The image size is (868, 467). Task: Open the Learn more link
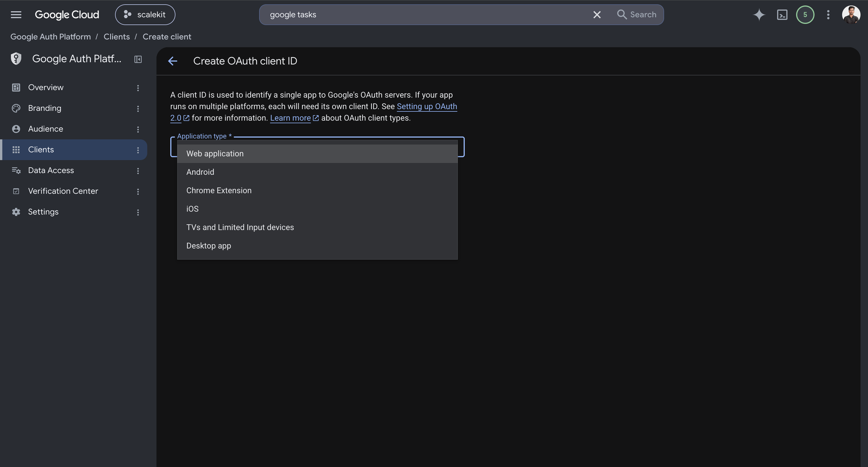[291, 118]
